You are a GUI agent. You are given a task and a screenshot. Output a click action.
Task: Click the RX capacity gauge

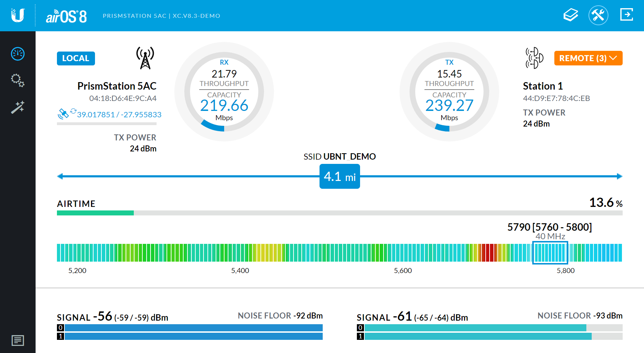click(224, 92)
